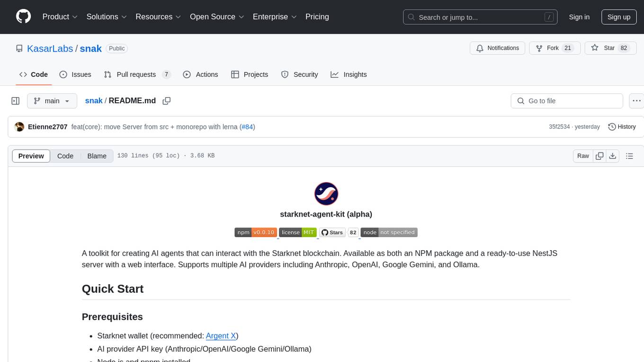Expand the file tree side panel

pos(16,101)
